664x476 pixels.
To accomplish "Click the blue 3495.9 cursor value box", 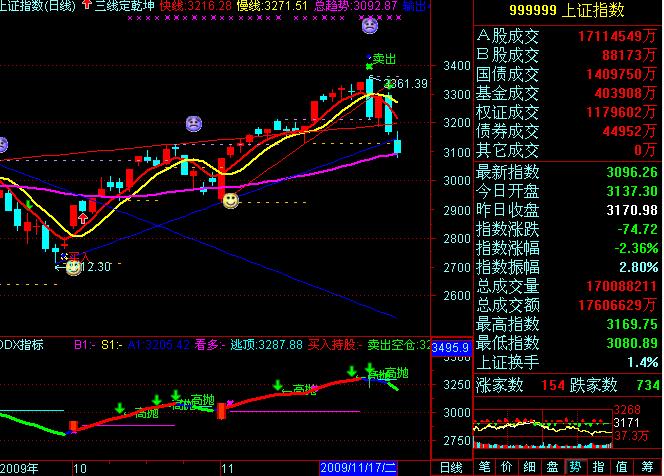I will (451, 349).
